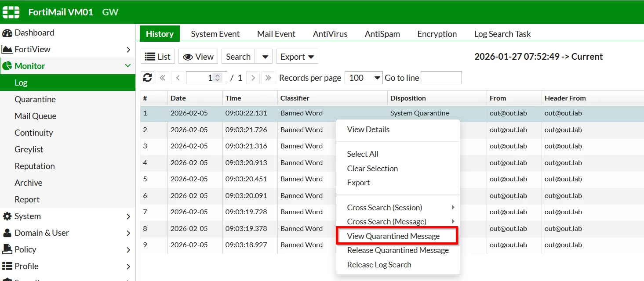644x281 pixels.
Task: Open the Search dropdown arrow
Action: 265,57
